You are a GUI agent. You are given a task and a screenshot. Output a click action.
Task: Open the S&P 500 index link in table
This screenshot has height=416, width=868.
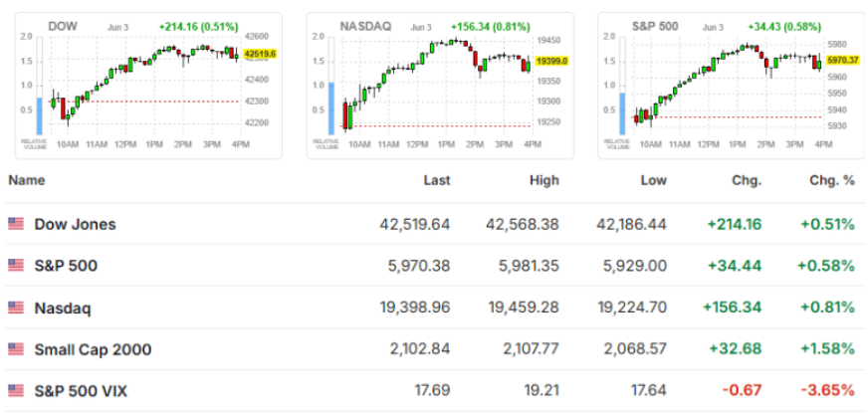point(66,266)
